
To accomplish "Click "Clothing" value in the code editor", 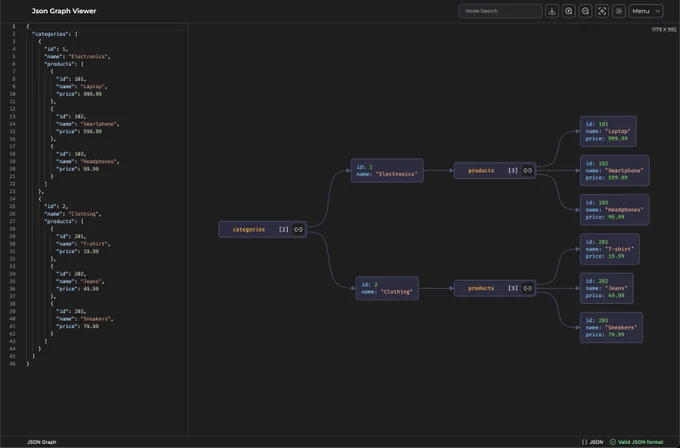I will click(84, 214).
